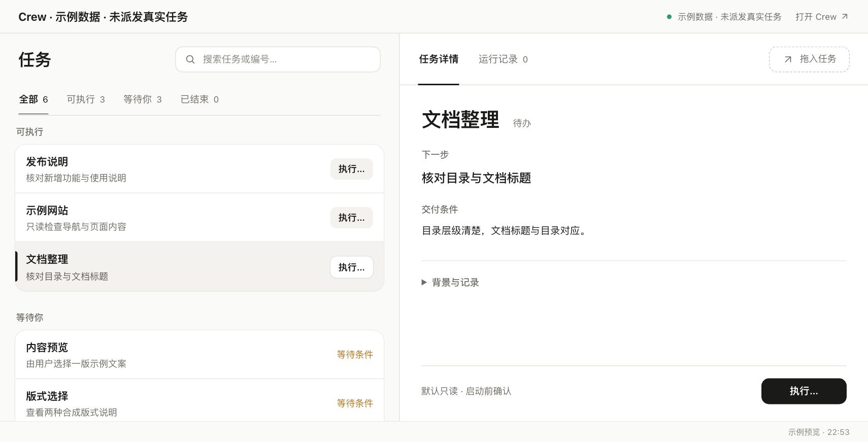Select the 发布说明 task title

(47, 162)
